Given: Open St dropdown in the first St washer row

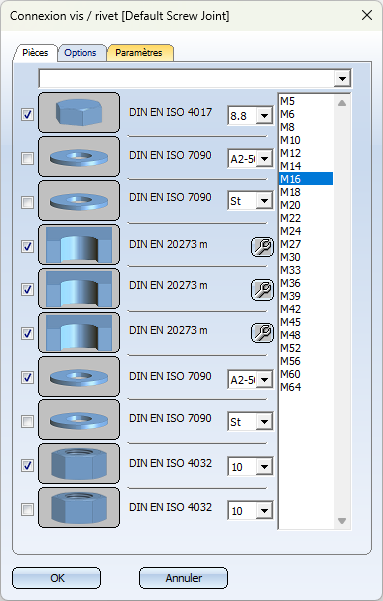Looking at the screenshot, I should click(x=265, y=200).
